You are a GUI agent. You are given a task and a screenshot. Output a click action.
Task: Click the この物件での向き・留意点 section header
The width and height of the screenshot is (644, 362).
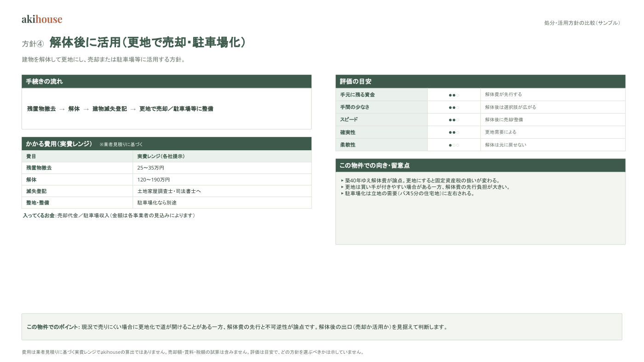click(480, 165)
